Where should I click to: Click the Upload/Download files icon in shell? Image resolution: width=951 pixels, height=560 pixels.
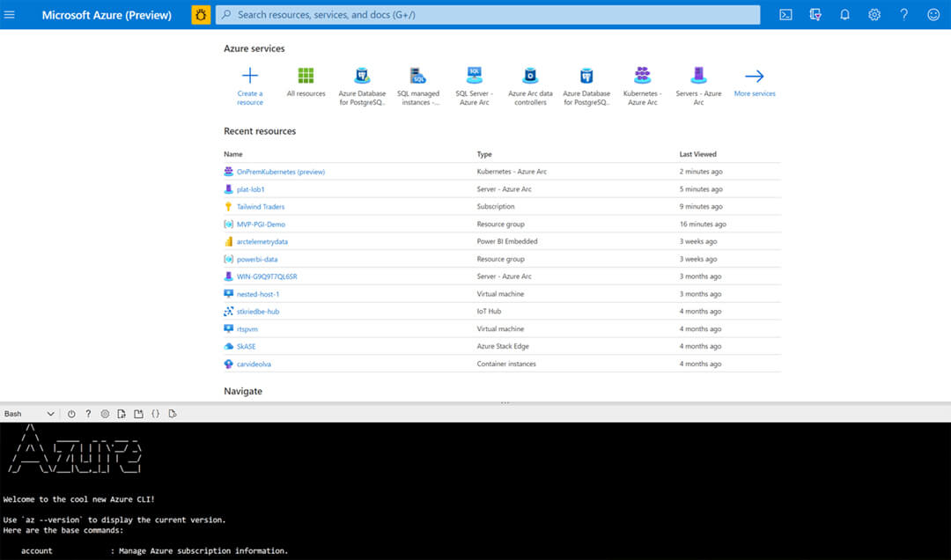point(122,414)
